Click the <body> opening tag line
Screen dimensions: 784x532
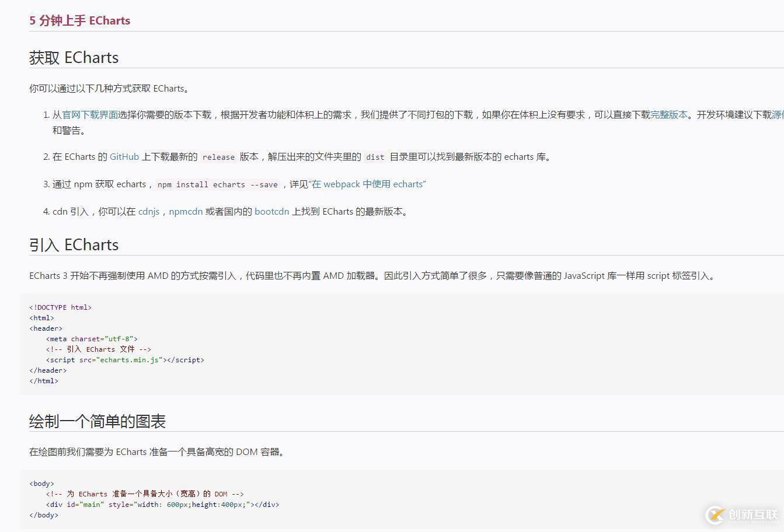tap(41, 484)
